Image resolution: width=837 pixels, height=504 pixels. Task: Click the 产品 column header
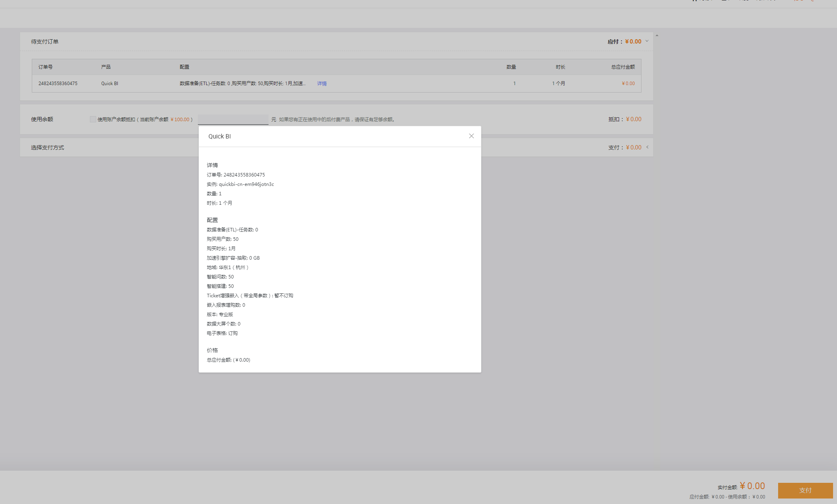pyautogui.click(x=106, y=67)
